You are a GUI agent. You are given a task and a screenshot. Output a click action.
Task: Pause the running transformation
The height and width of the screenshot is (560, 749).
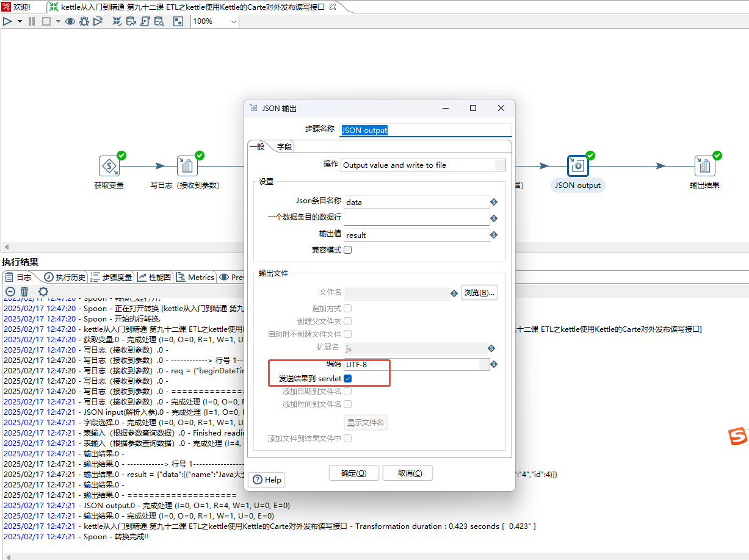coord(32,21)
